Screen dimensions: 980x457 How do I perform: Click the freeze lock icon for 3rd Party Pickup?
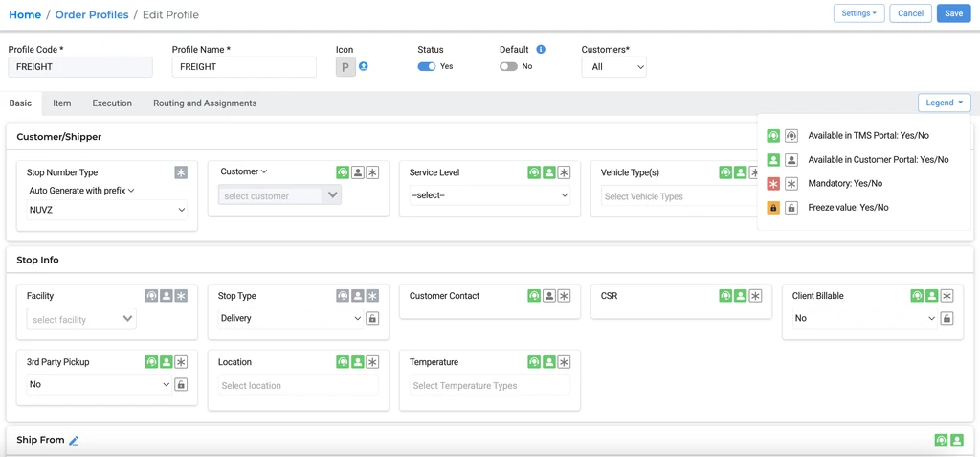point(181,385)
